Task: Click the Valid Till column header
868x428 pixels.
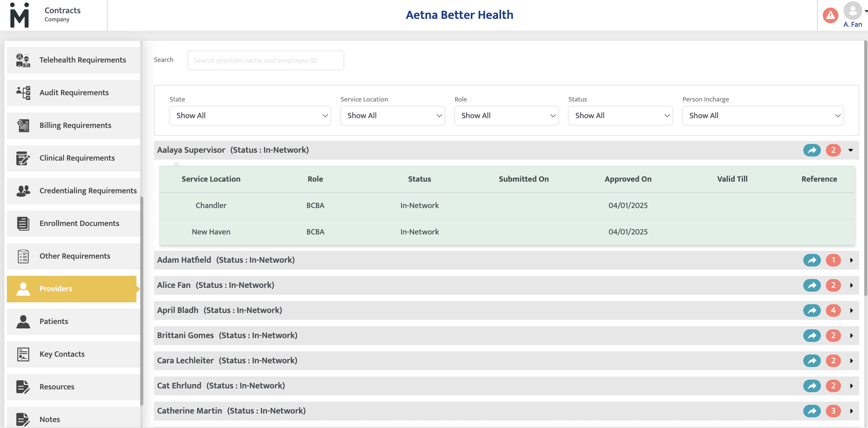Action: point(732,179)
